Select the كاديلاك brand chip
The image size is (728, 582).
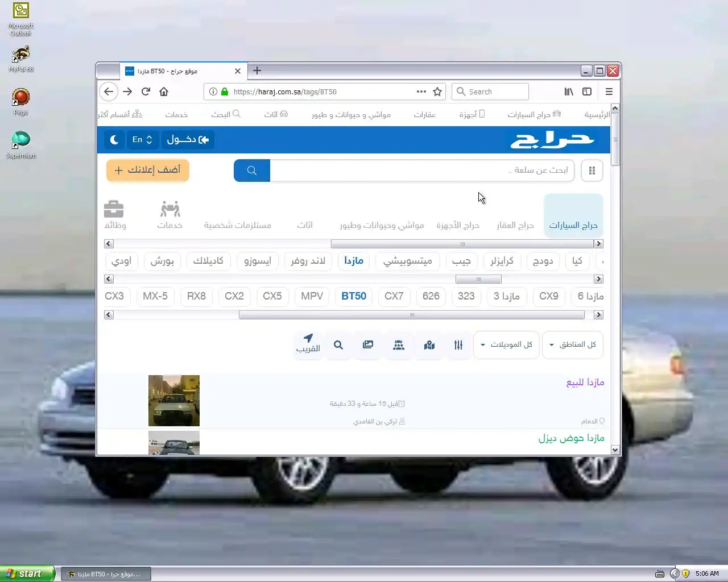click(208, 261)
